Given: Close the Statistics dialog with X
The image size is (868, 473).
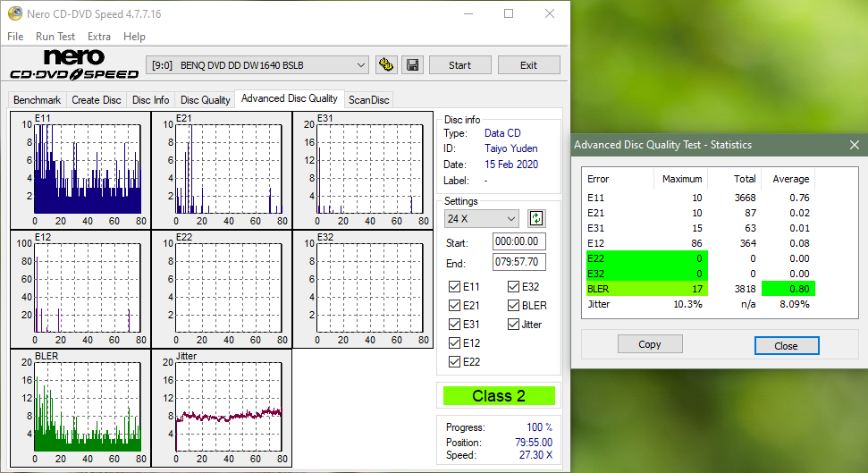Looking at the screenshot, I should pyautogui.click(x=855, y=145).
